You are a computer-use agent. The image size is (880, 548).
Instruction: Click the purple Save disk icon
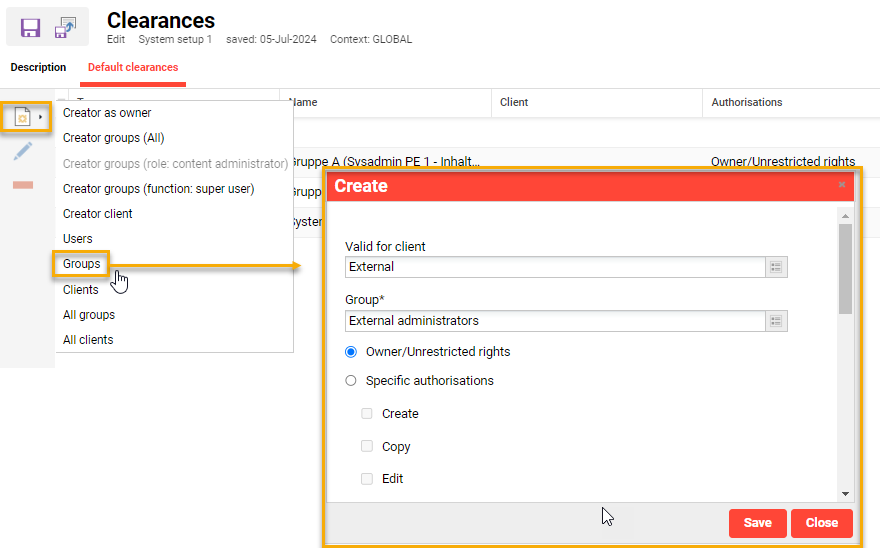coord(30,28)
